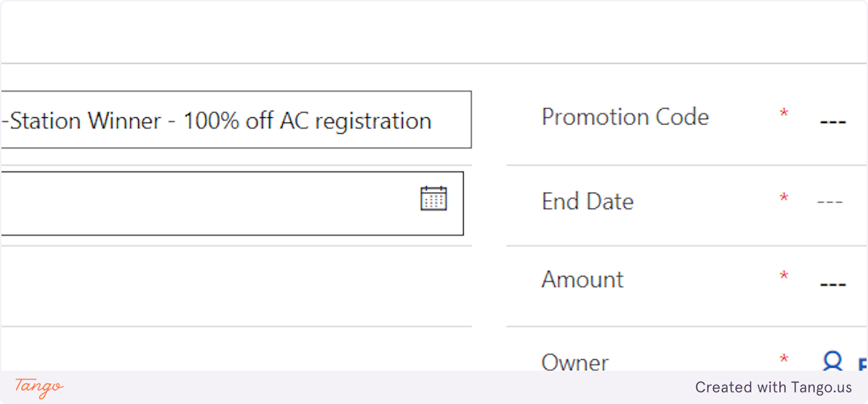This screenshot has width=868, height=404.
Task: Select the empty End Date value
Action: click(x=830, y=201)
